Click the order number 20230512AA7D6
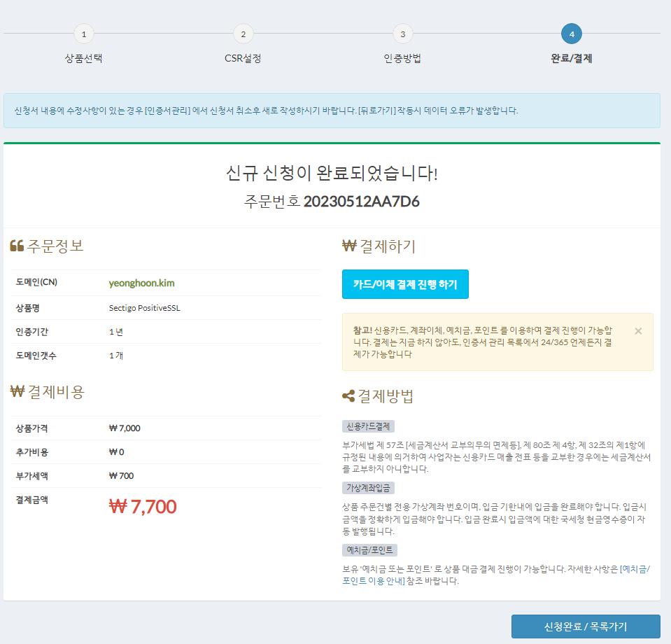This screenshot has width=671, height=644. coord(361,202)
